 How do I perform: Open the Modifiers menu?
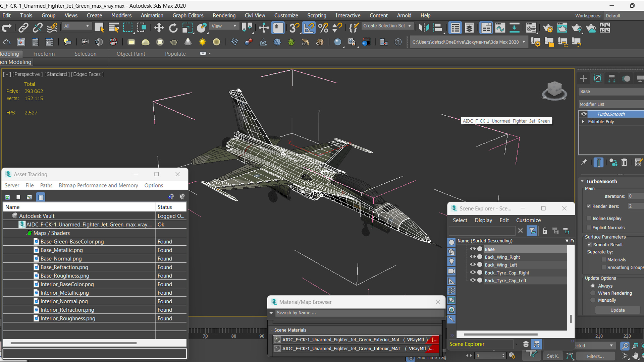click(x=121, y=15)
